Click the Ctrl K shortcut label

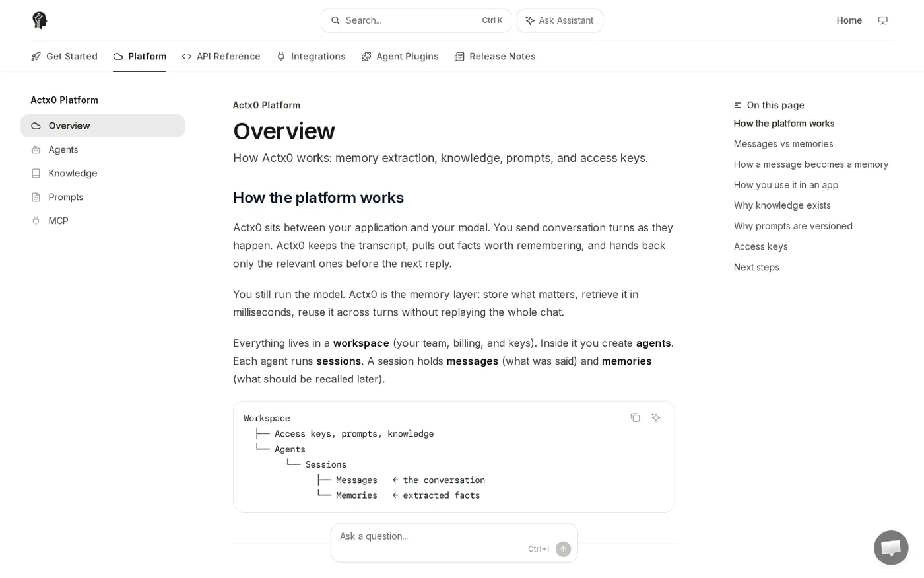(x=492, y=20)
